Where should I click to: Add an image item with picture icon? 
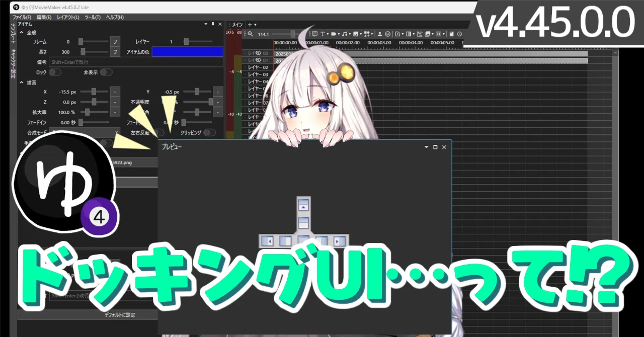coord(356,34)
